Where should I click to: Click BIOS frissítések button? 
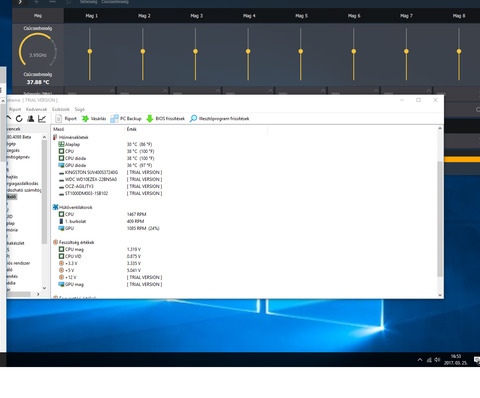click(165, 118)
